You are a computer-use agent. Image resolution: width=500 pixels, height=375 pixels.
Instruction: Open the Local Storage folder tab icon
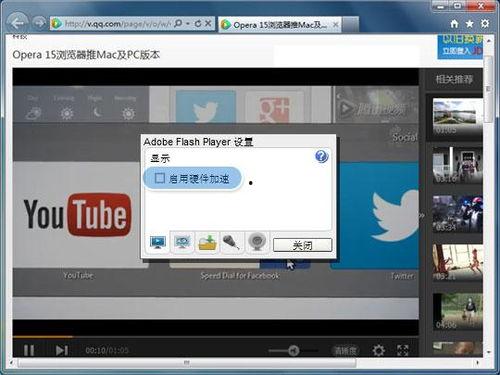pyautogui.click(x=207, y=242)
